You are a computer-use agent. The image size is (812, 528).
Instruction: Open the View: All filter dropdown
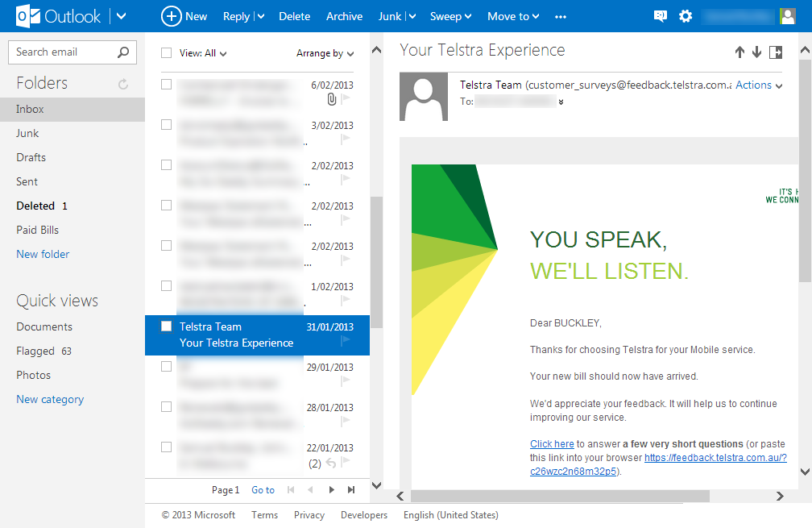click(203, 53)
